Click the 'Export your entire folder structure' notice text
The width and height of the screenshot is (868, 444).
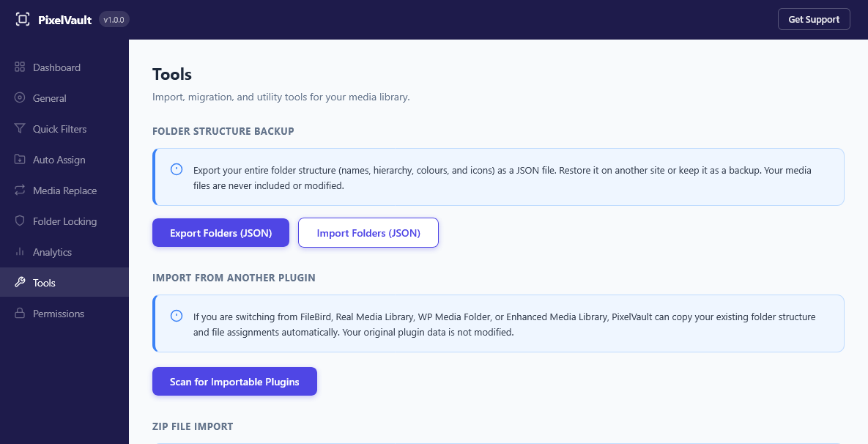[502, 178]
